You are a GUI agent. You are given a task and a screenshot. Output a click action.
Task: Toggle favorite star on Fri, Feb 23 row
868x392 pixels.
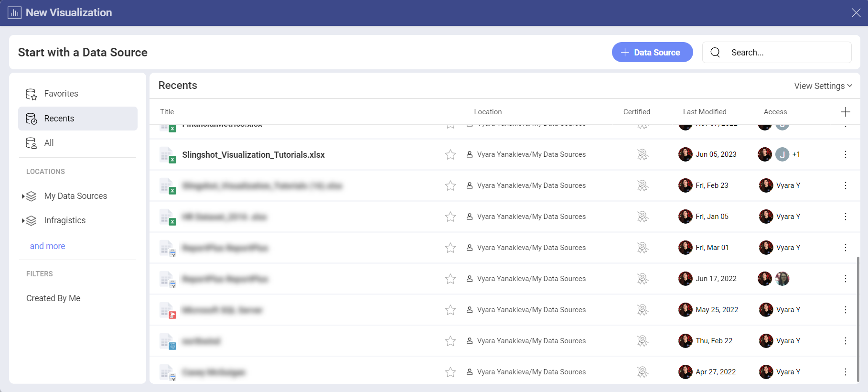[x=450, y=185]
